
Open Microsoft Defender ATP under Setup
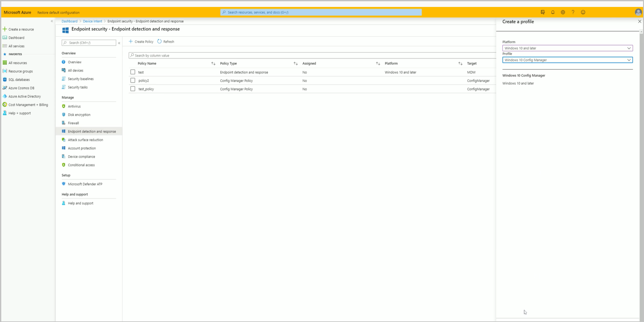tap(64, 184)
